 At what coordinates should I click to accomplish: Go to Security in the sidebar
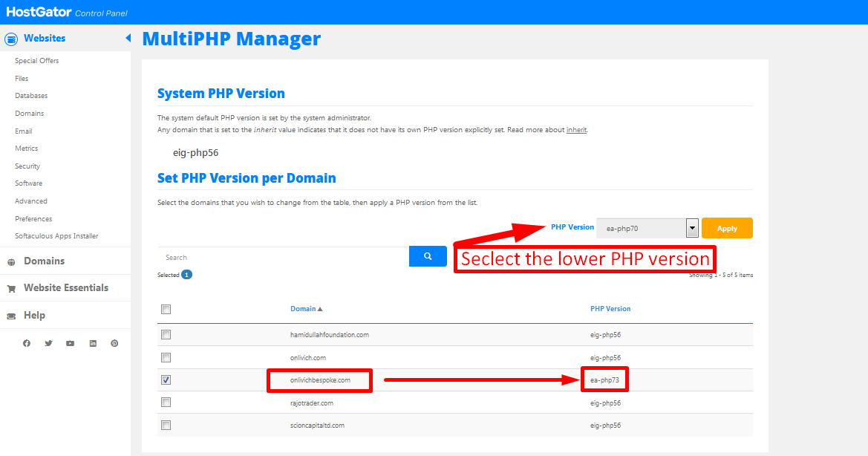point(27,166)
